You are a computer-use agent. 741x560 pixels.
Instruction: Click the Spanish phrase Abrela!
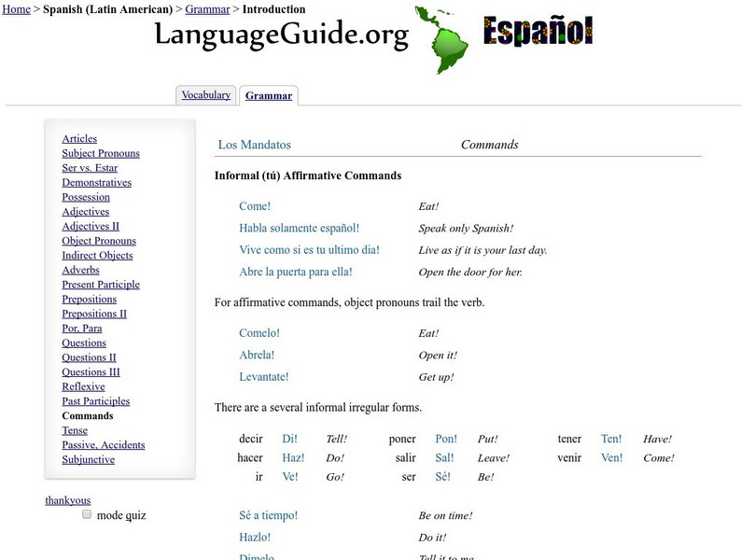click(257, 355)
